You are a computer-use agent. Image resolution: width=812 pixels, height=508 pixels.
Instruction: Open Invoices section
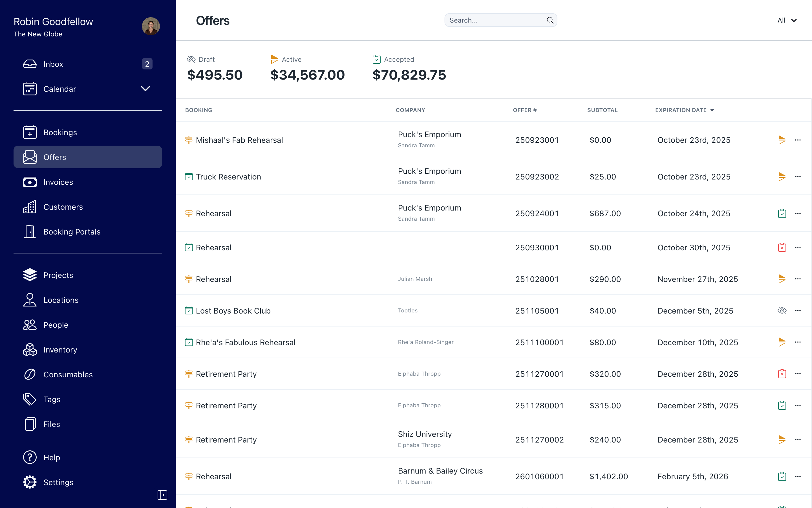coord(88,182)
